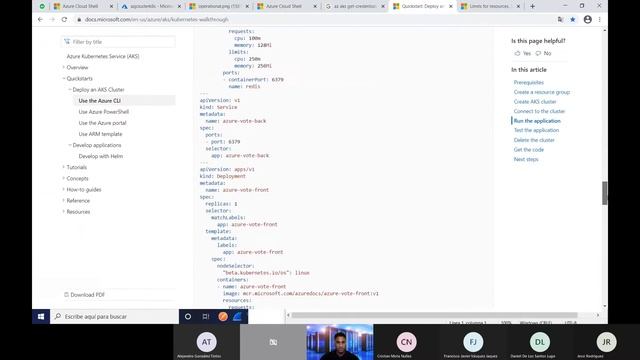Image resolution: width=640 pixels, height=360 pixels.
Task: Click the bookmark star icon
Action: [573, 19]
